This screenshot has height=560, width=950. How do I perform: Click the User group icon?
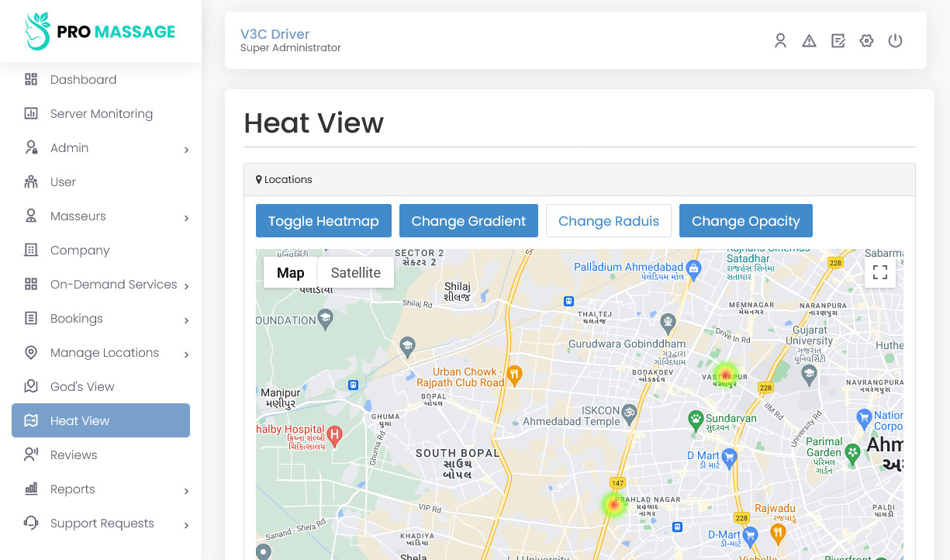(x=31, y=181)
